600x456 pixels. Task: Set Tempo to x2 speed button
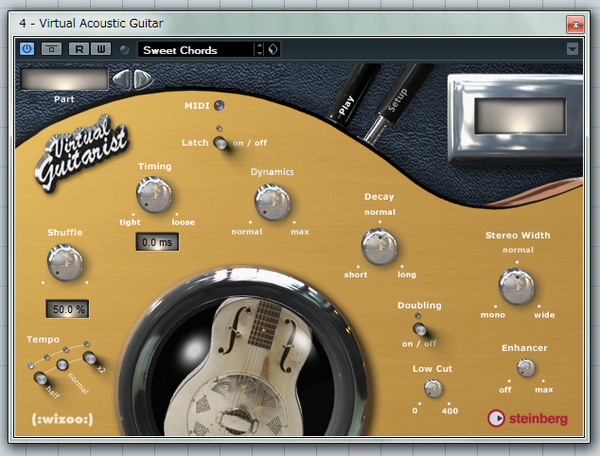(x=90, y=358)
